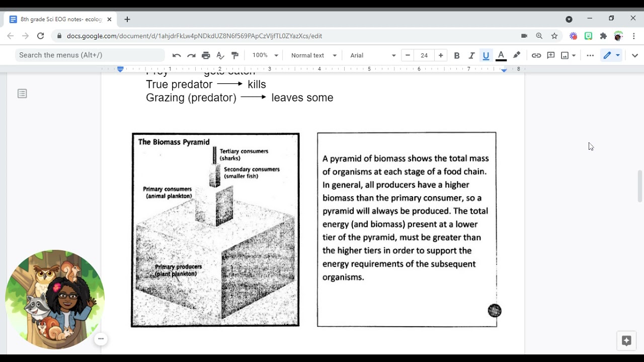Open a new browser tab
Viewport: 644px width, 362px height.
click(x=127, y=19)
